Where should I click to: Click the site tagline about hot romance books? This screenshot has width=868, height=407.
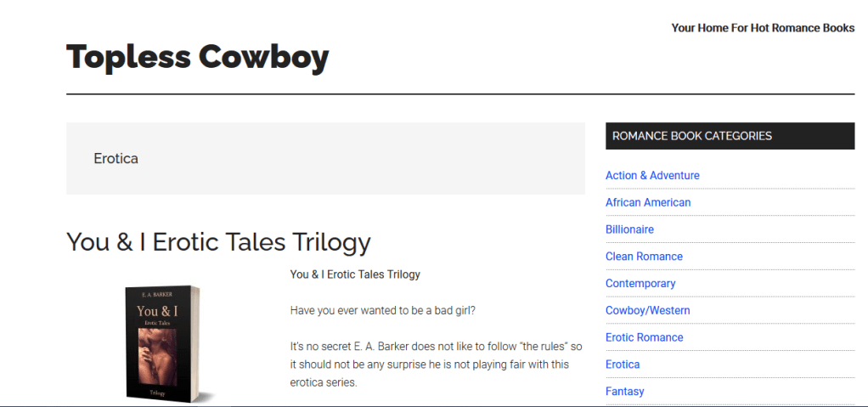pyautogui.click(x=763, y=28)
